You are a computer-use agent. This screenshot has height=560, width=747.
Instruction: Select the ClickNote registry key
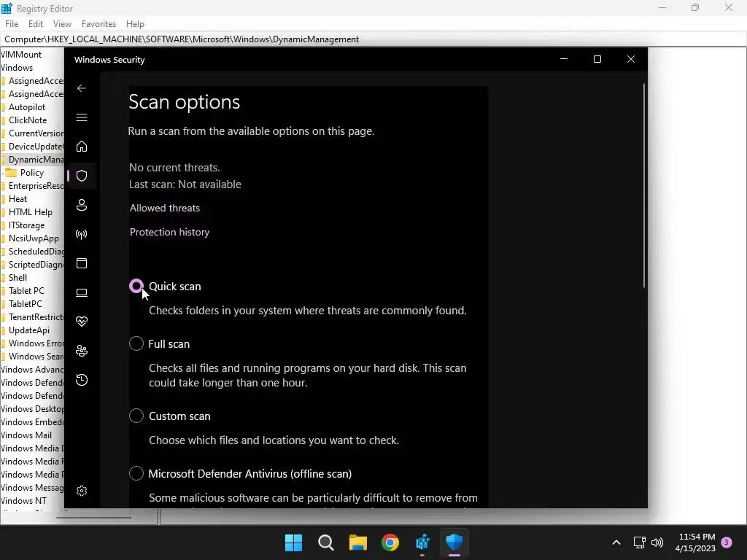[28, 120]
